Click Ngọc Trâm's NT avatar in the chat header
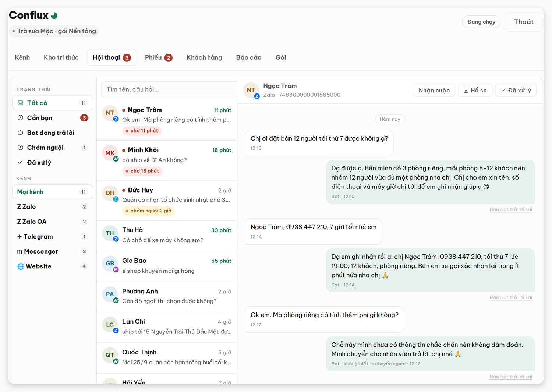 click(251, 90)
